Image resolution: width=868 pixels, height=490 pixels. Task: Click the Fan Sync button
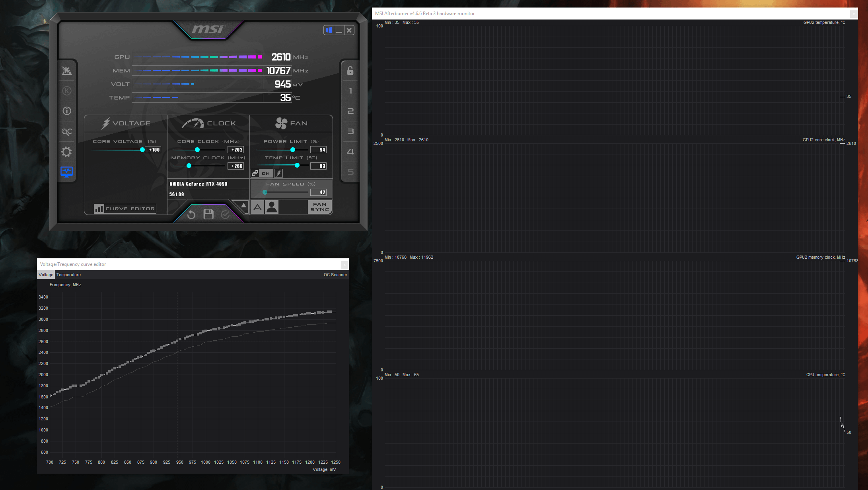click(x=320, y=207)
